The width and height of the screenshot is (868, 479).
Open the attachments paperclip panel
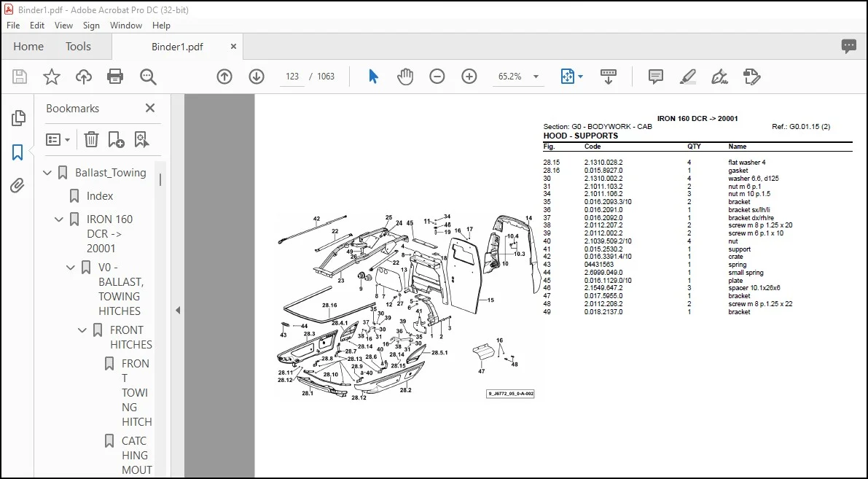click(17, 185)
